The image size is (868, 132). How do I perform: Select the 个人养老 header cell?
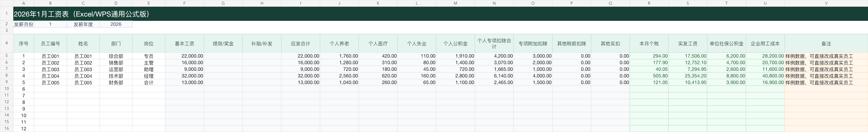pos(339,43)
